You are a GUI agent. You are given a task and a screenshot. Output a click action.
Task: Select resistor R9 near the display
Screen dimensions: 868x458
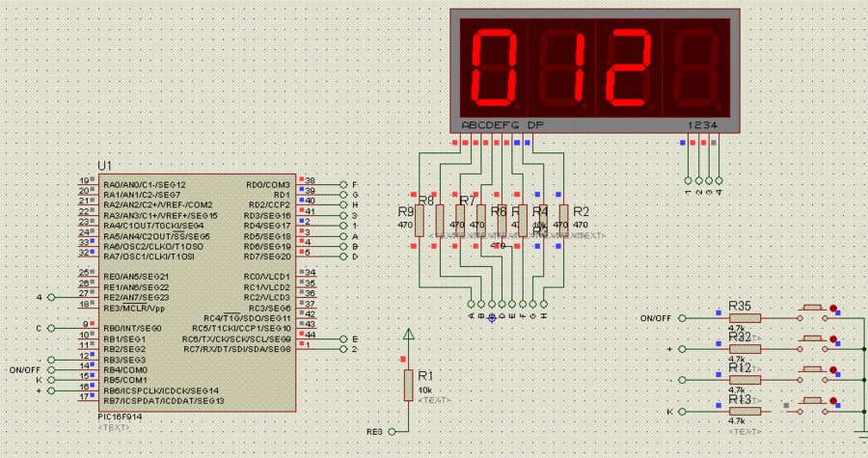(x=419, y=223)
